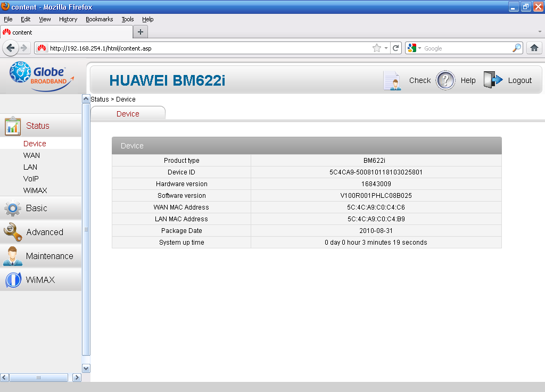Open the Bookmarks menu
Viewport: 545px width, 392px height.
[100, 19]
